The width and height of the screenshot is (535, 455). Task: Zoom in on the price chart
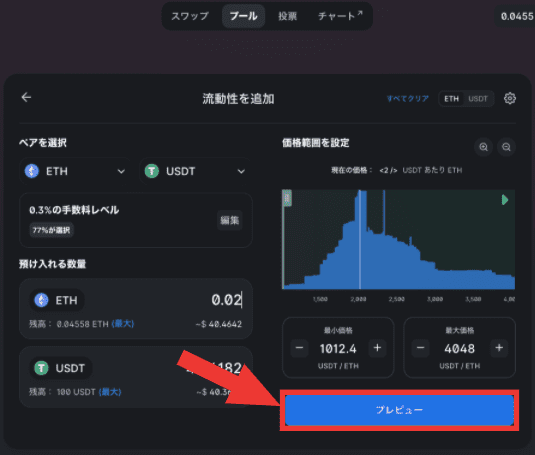pyautogui.click(x=483, y=147)
